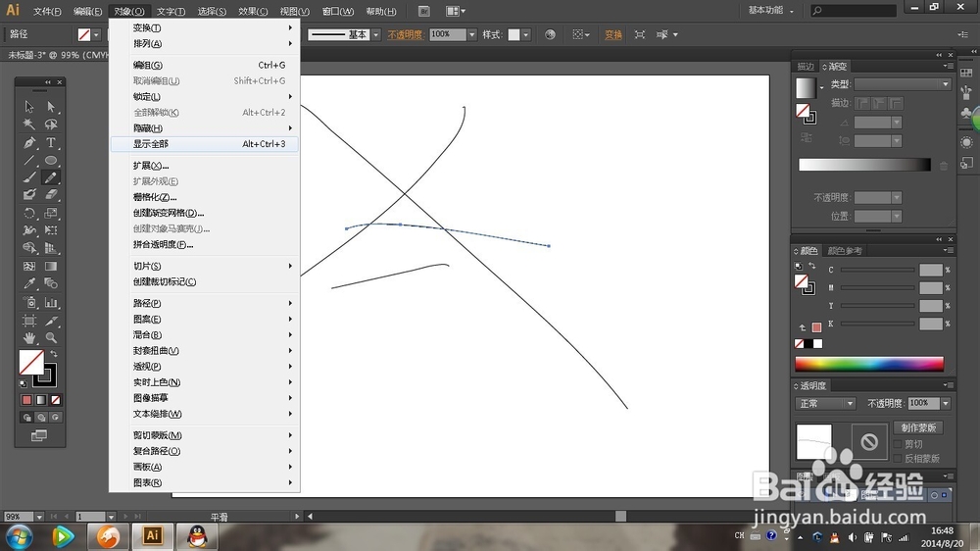Screen dimensions: 980x551
Task: Select the Blob Brush tool
Action: point(29,195)
